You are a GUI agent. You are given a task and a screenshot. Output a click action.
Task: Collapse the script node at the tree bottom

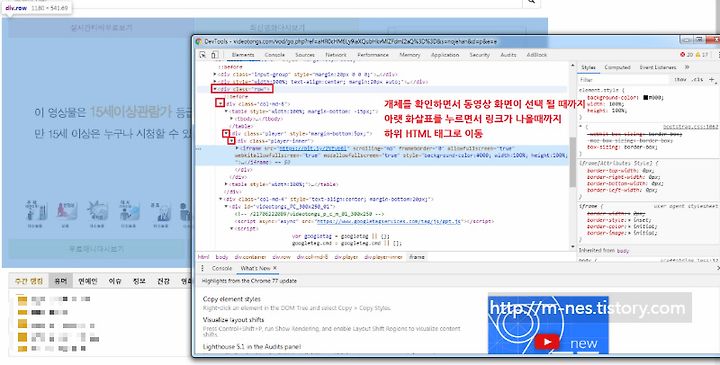232,228
